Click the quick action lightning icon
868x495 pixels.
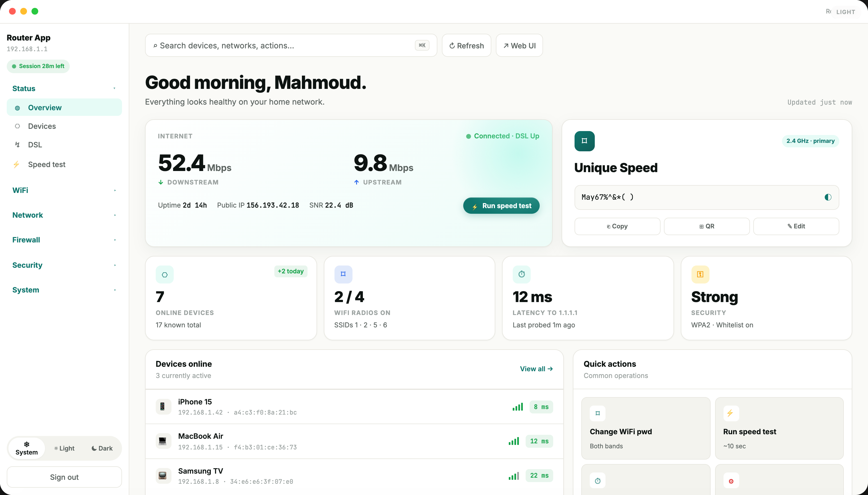731,413
